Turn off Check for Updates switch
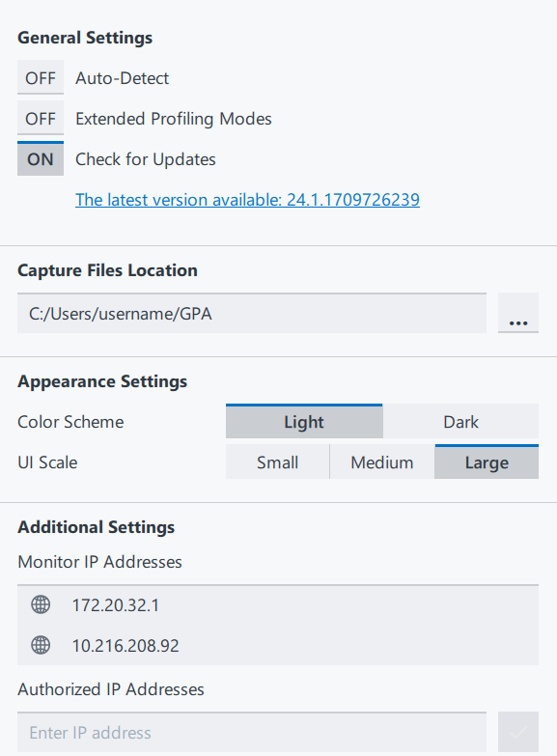The width and height of the screenshot is (557, 756). point(41,158)
